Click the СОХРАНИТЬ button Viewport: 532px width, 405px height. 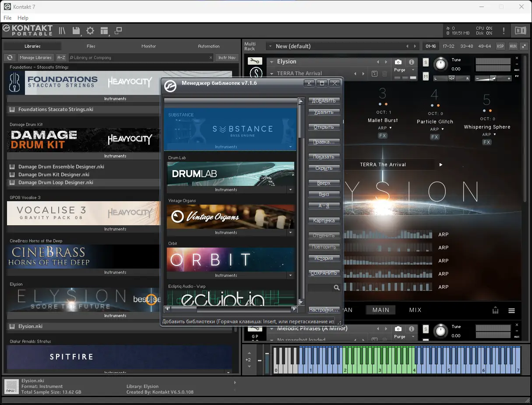tap(324, 273)
